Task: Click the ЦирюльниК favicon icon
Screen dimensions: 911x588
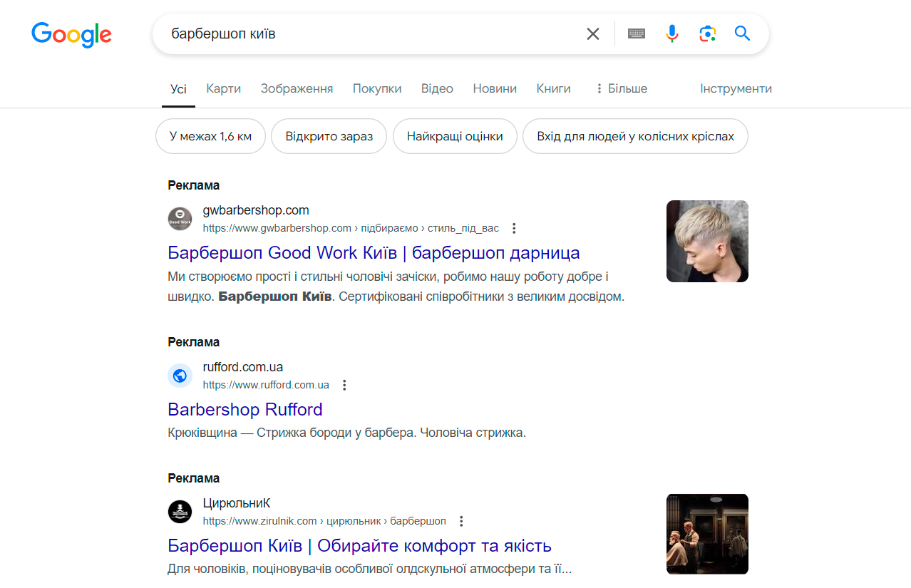Action: point(180,512)
